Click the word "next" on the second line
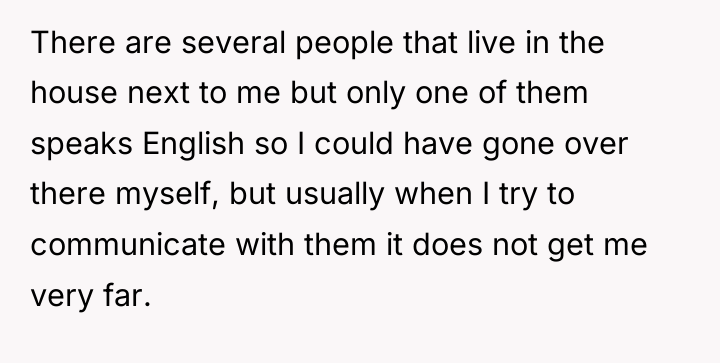 (x=158, y=94)
